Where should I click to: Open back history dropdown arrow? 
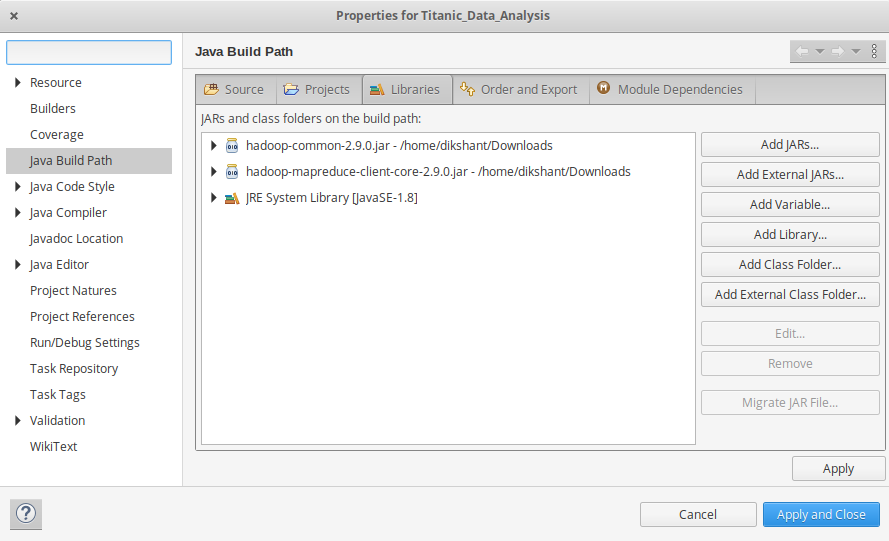820,52
